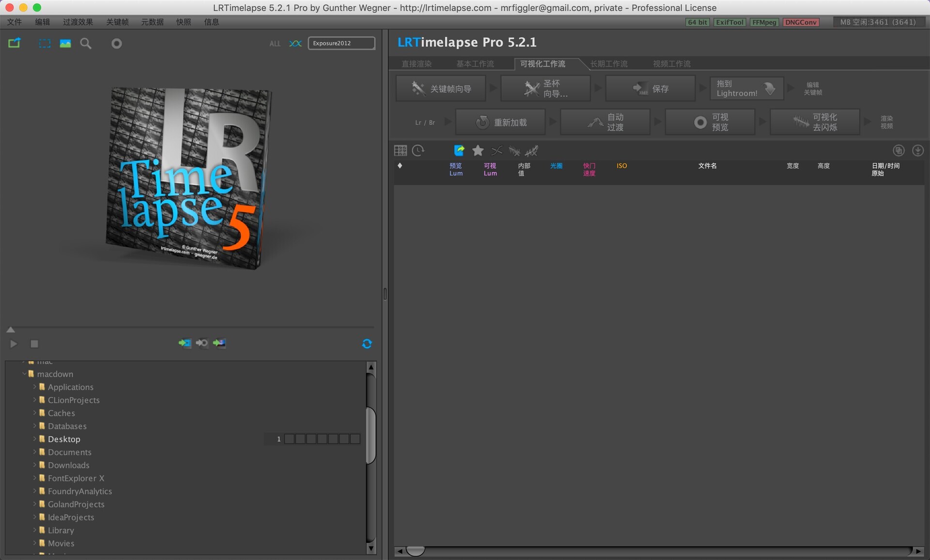Viewport: 930px width, 560px height.
Task: Toggle the blue crossing curves icon
Action: 295,44
